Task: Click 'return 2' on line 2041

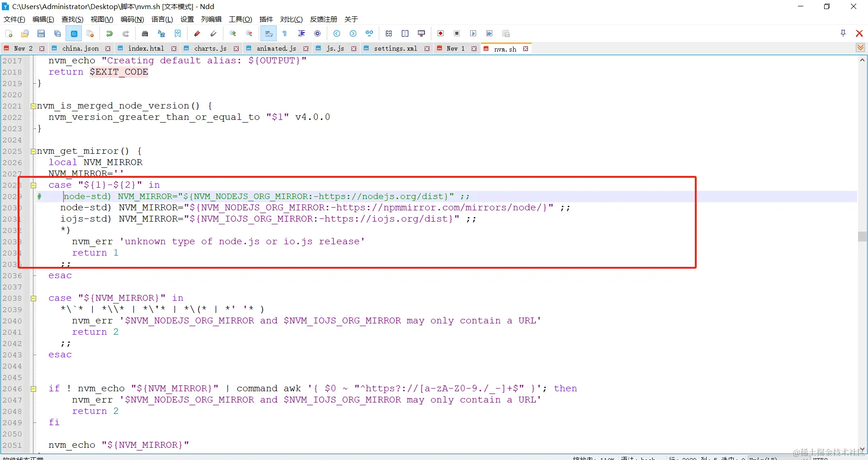Action: pos(95,332)
